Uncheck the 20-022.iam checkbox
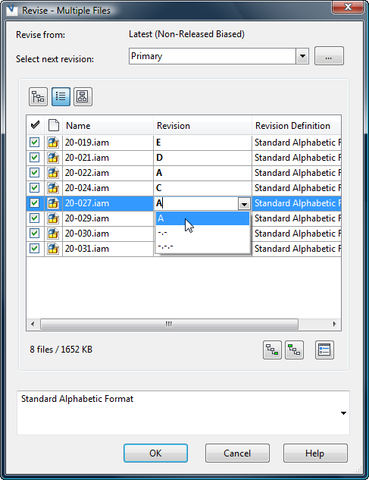This screenshot has height=480, width=369. [x=34, y=173]
